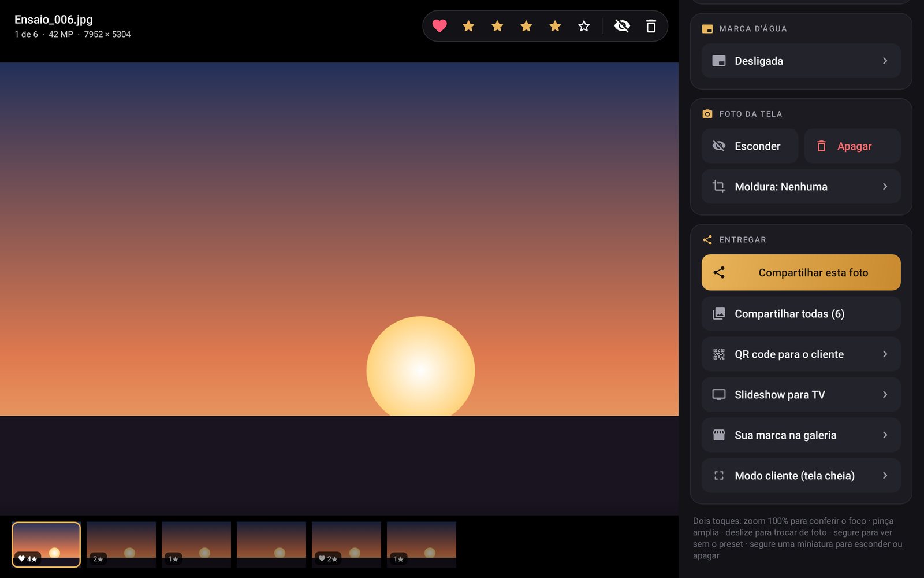Click chevron on Sua marca na galeria row
This screenshot has width=924, height=578.
[x=885, y=435]
